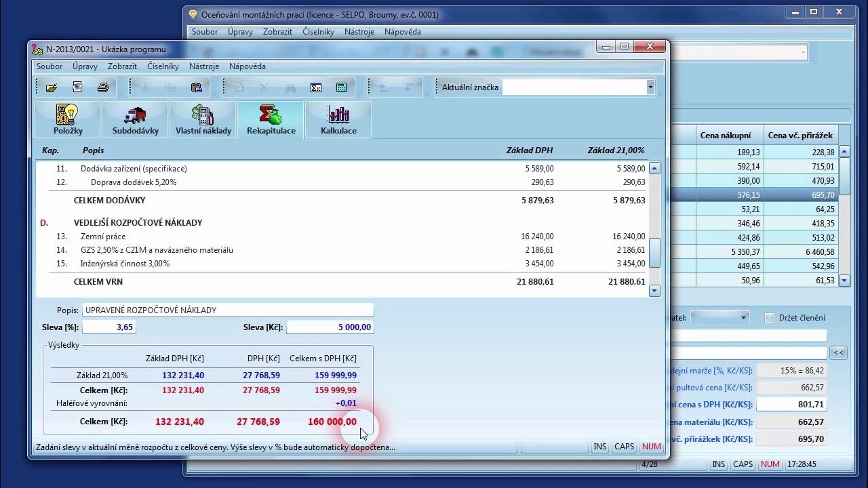Open Nástroje menu in Oceňování background window
Viewport: 868px width, 488px height.
[x=359, y=32]
